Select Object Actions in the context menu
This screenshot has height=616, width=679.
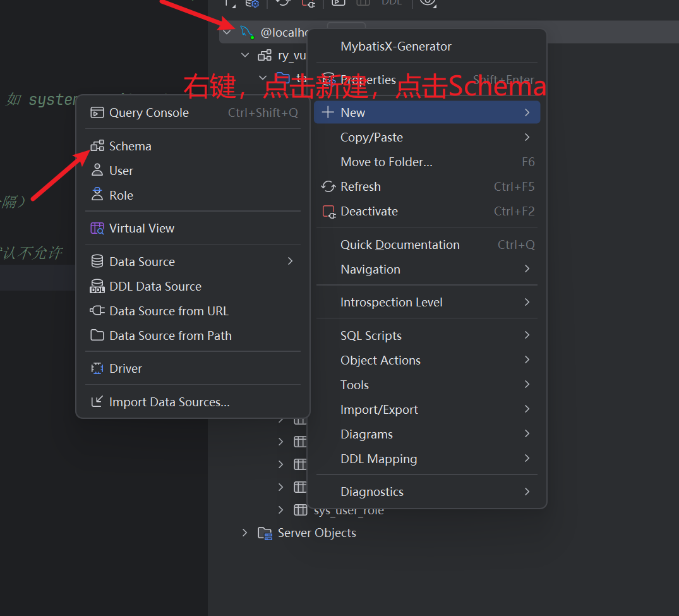(427, 360)
